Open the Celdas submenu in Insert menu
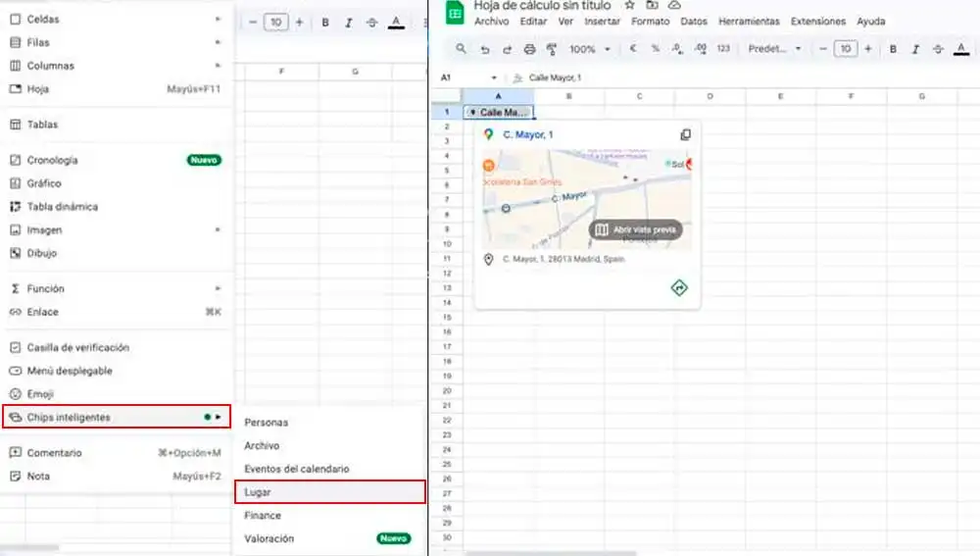Viewport: 980px width, 556px height. coord(116,20)
